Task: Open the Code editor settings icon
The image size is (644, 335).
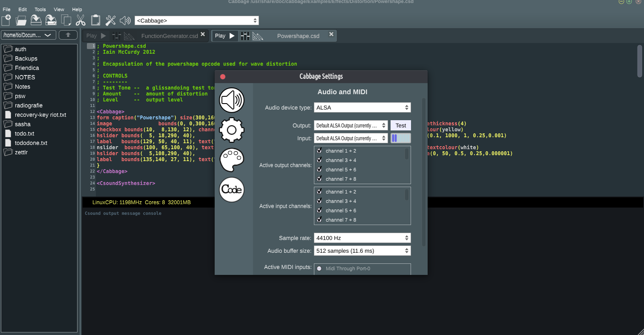Action: pyautogui.click(x=232, y=190)
